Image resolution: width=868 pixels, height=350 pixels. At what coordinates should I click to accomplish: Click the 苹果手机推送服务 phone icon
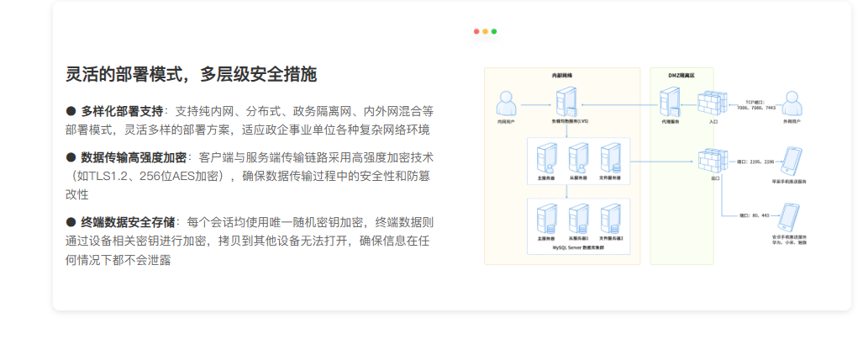click(x=791, y=162)
